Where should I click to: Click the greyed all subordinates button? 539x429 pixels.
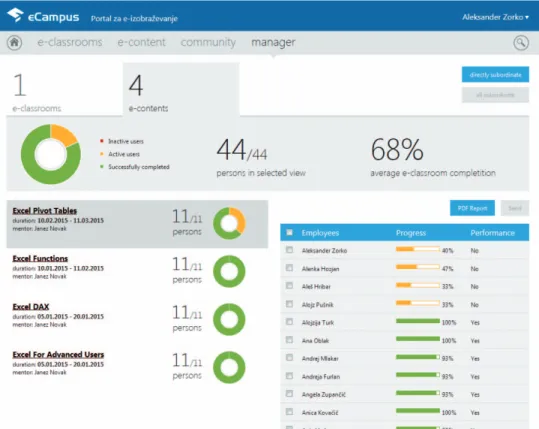click(495, 95)
